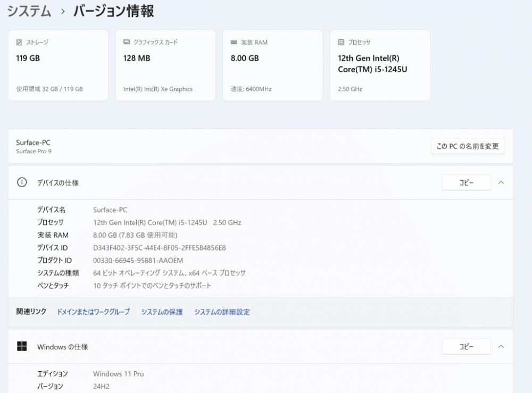Select the edition value Windows 11 Pro
The image size is (532, 393).
click(x=119, y=374)
